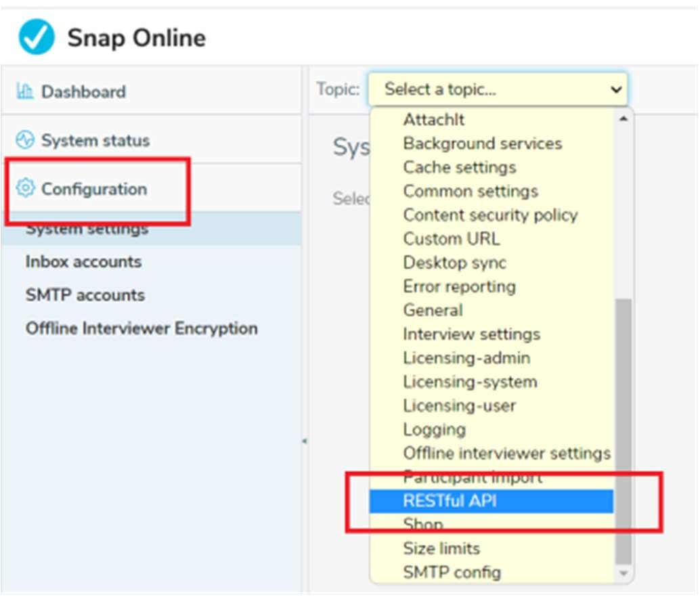Choose SMTP config topic option
This screenshot has width=700, height=597.
click(452, 573)
